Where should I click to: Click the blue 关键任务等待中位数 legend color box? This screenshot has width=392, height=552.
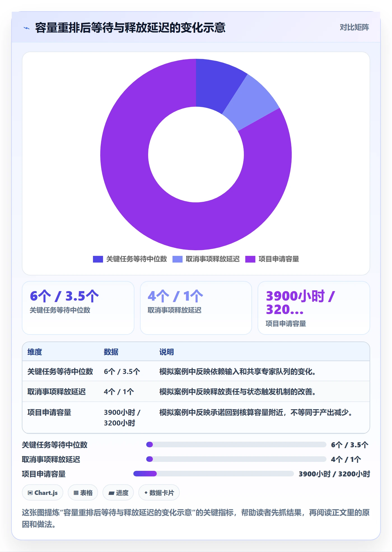point(98,259)
